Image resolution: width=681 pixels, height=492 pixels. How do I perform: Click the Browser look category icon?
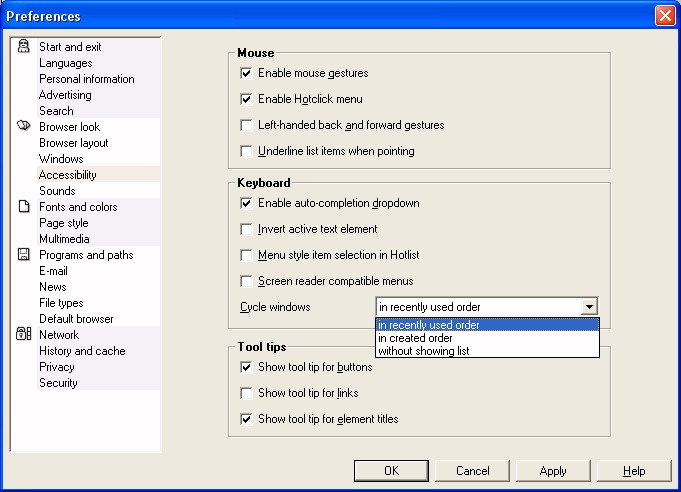point(23,126)
